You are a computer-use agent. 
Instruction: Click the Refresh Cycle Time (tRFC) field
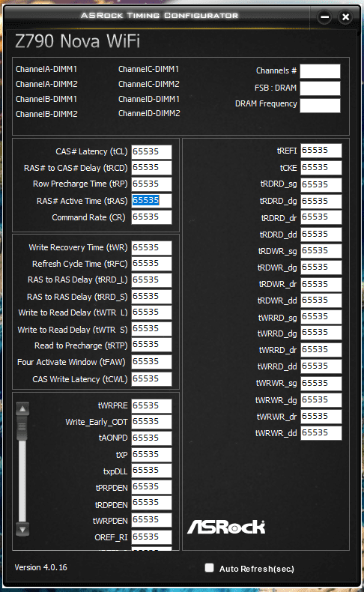coord(151,264)
